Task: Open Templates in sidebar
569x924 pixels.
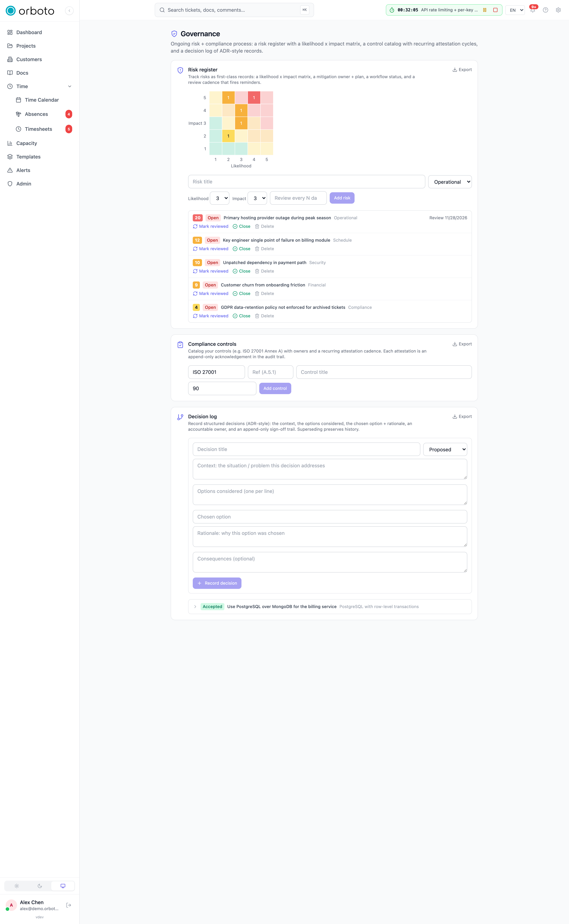Action: [x=39, y=157]
